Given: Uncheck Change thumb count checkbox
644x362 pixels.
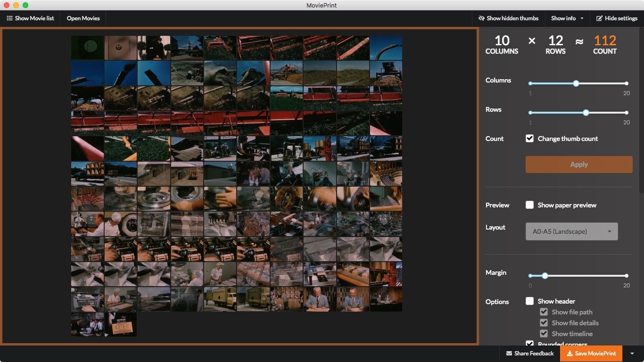Looking at the screenshot, I should coord(530,139).
